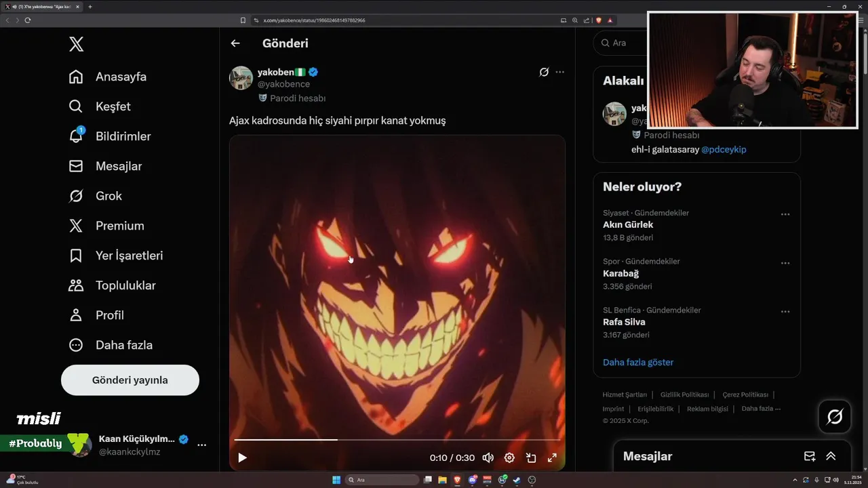The height and width of the screenshot is (488, 868).
Task: Open yakoben's profile avatar on the post
Action: [x=241, y=78]
